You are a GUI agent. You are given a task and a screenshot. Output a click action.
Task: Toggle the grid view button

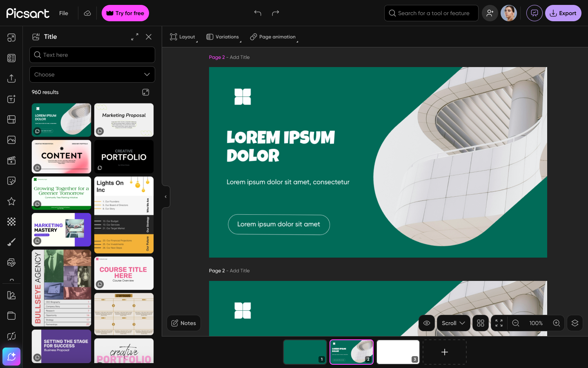click(481, 323)
